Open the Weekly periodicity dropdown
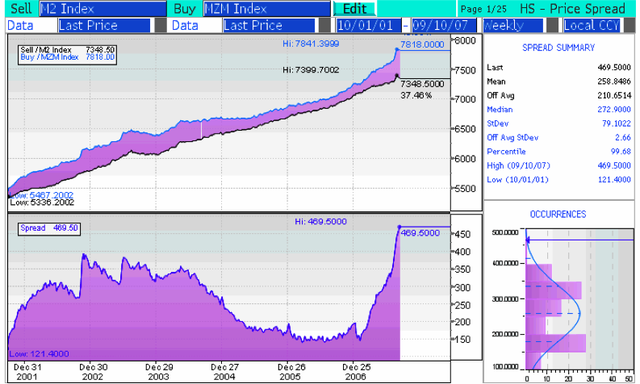 click(513, 25)
